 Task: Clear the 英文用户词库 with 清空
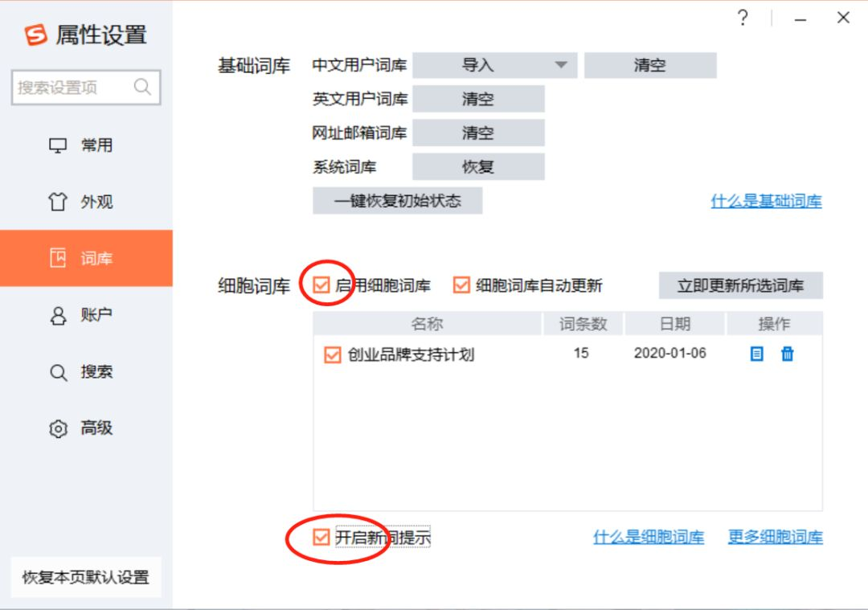point(478,99)
